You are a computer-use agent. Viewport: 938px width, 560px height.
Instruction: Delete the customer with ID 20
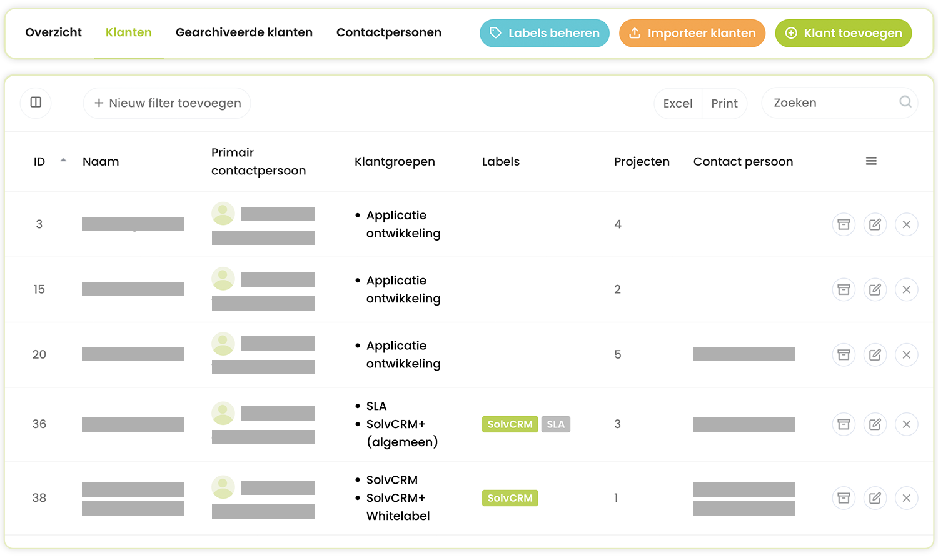(906, 355)
